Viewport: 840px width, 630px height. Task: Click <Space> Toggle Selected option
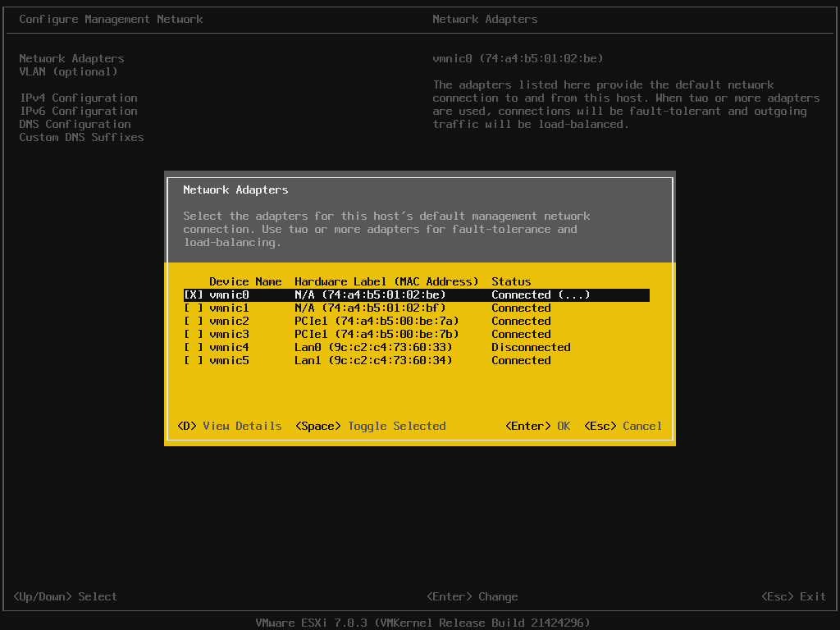370,426
